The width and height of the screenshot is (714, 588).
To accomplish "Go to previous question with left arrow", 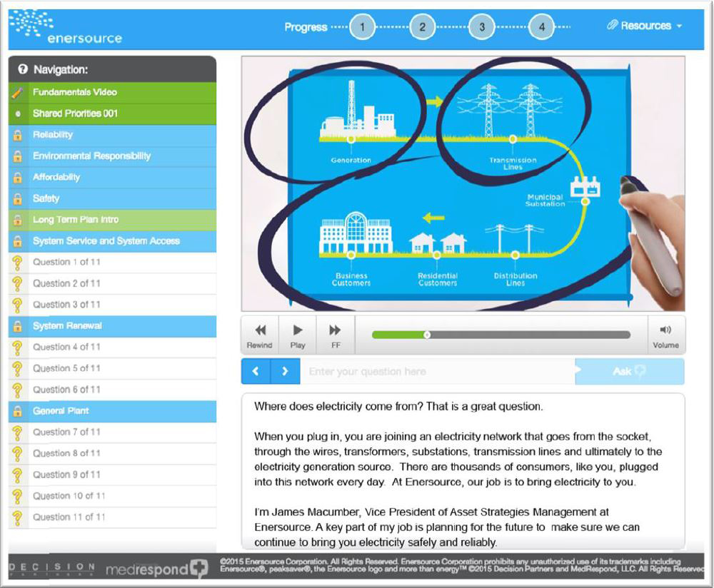I will 256,371.
